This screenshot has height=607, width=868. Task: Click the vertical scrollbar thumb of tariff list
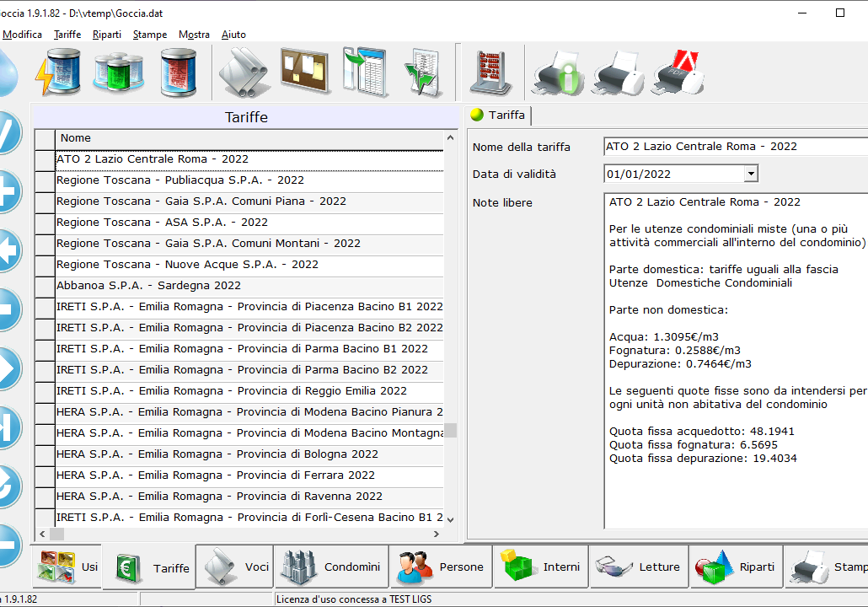(x=451, y=430)
